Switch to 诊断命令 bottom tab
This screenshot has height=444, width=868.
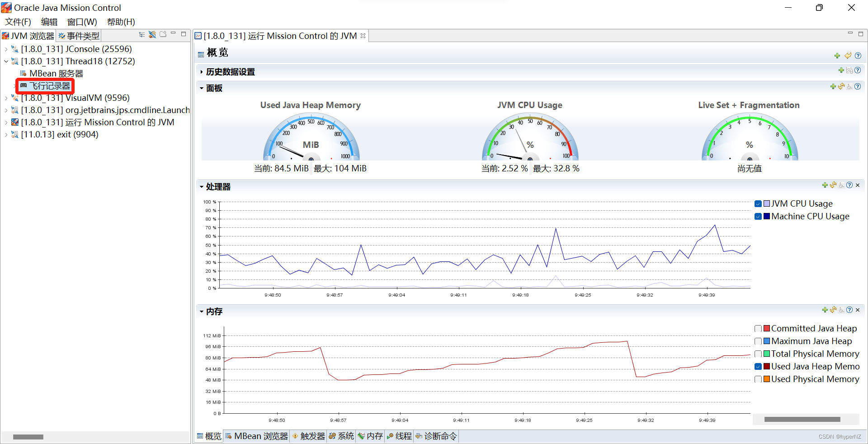[x=436, y=436]
